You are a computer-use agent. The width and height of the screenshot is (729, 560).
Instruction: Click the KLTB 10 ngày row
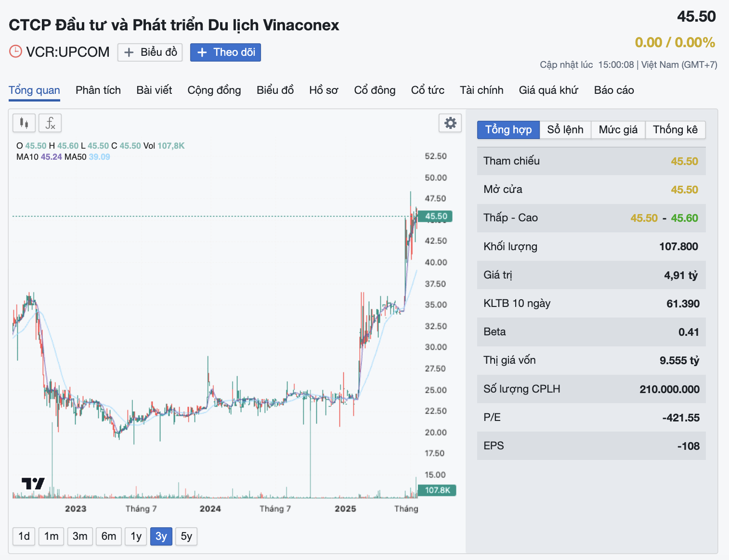(x=591, y=304)
